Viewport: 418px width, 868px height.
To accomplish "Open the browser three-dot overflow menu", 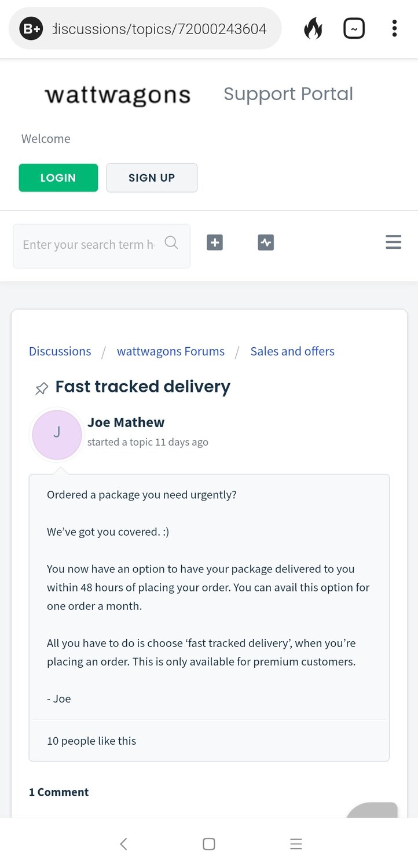I will click(x=394, y=28).
